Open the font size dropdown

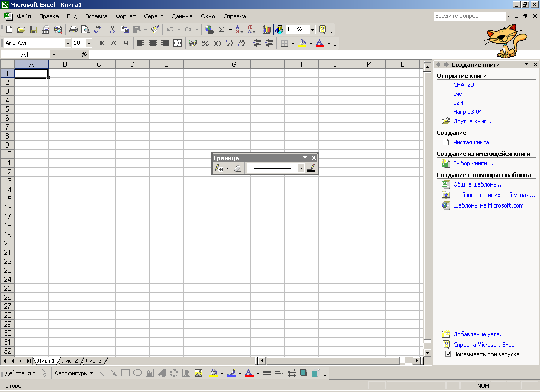coord(89,43)
